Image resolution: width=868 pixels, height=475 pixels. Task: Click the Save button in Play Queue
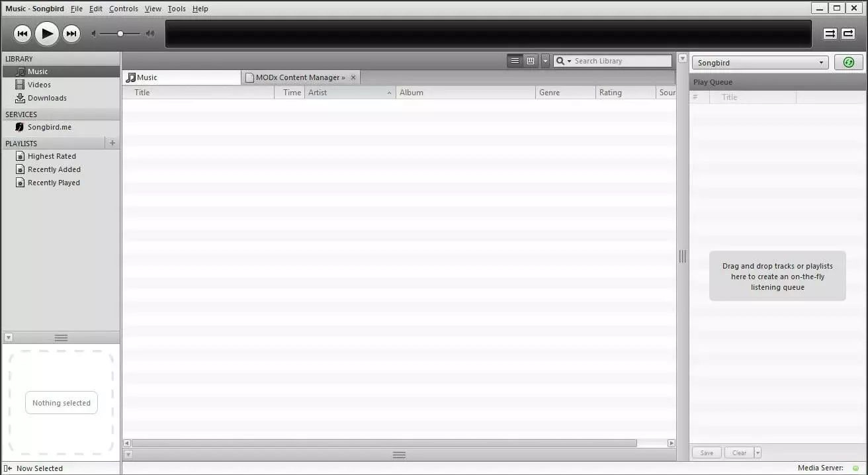tap(707, 453)
